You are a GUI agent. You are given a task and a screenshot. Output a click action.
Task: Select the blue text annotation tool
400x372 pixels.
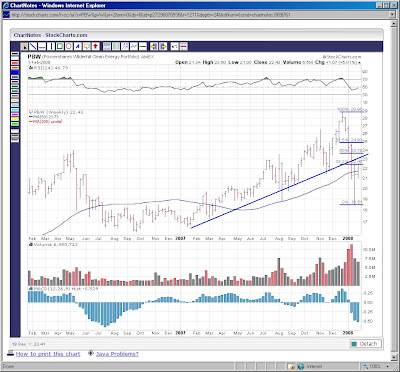(78, 46)
